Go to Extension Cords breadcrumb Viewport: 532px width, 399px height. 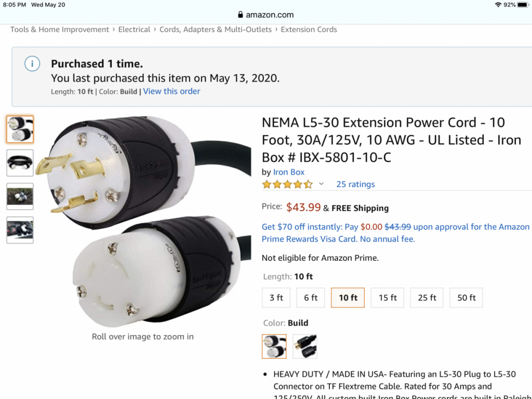point(309,30)
